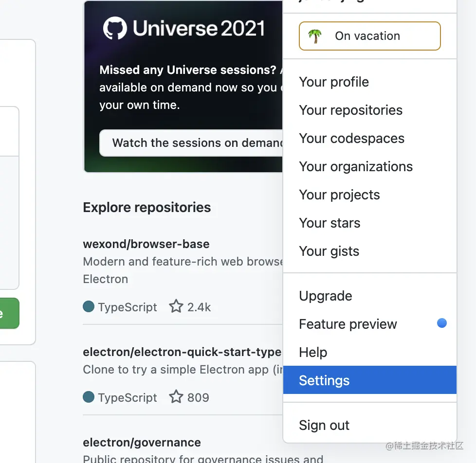Select Your organizations

click(x=356, y=166)
